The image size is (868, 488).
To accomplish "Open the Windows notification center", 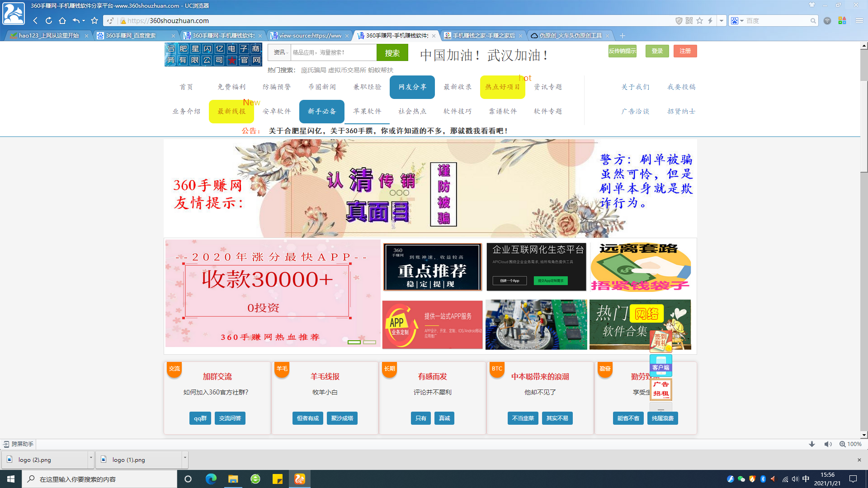I will click(853, 479).
